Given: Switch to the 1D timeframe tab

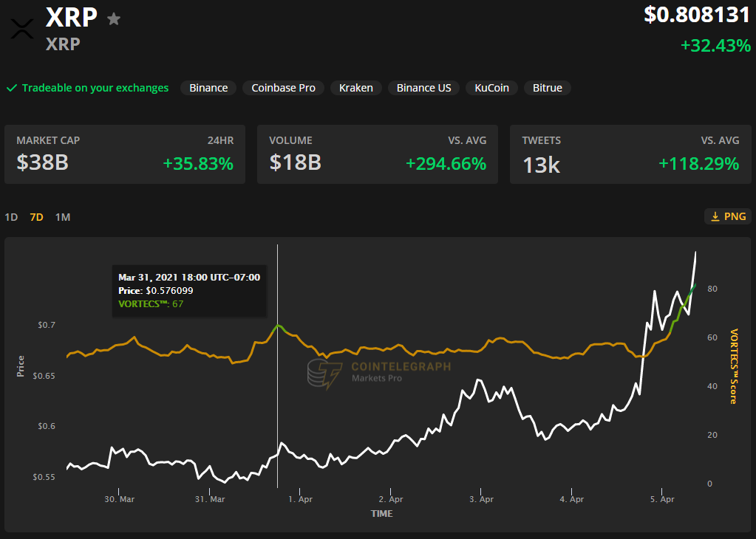Looking at the screenshot, I should point(10,217).
